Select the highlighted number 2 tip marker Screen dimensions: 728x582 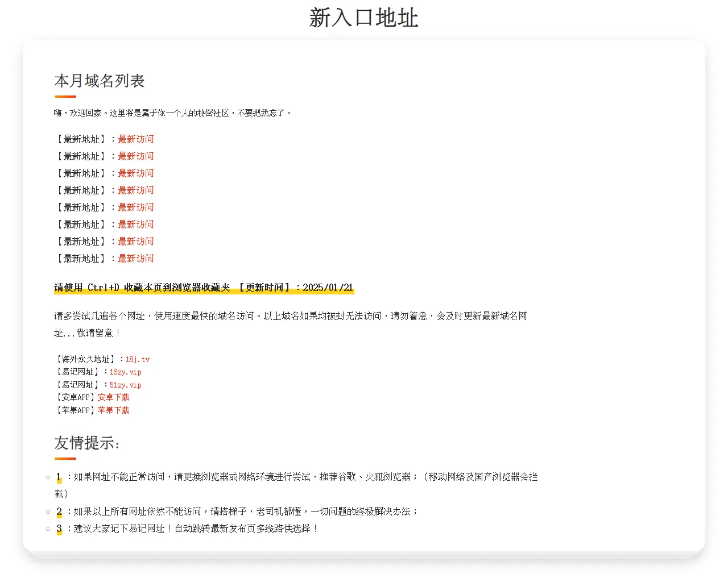point(59,512)
